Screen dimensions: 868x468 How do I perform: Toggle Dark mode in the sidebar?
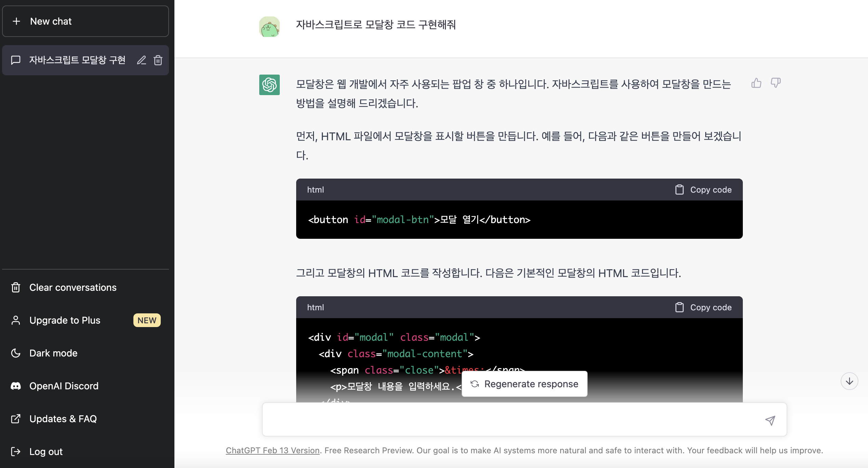53,353
